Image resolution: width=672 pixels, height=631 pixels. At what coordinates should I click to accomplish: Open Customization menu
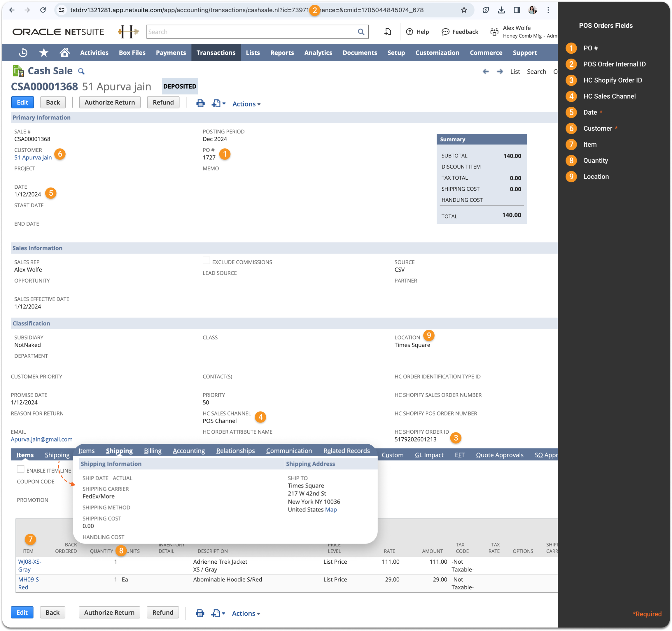pyautogui.click(x=437, y=53)
